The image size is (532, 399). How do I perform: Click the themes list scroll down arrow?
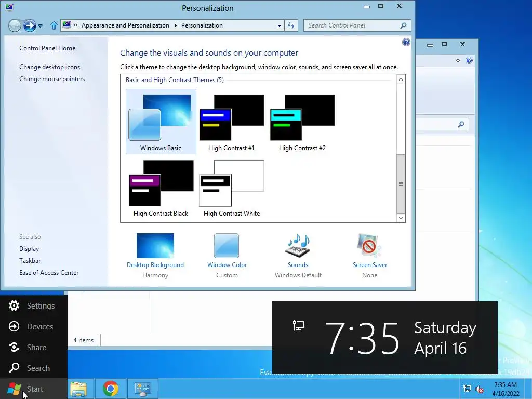click(401, 218)
